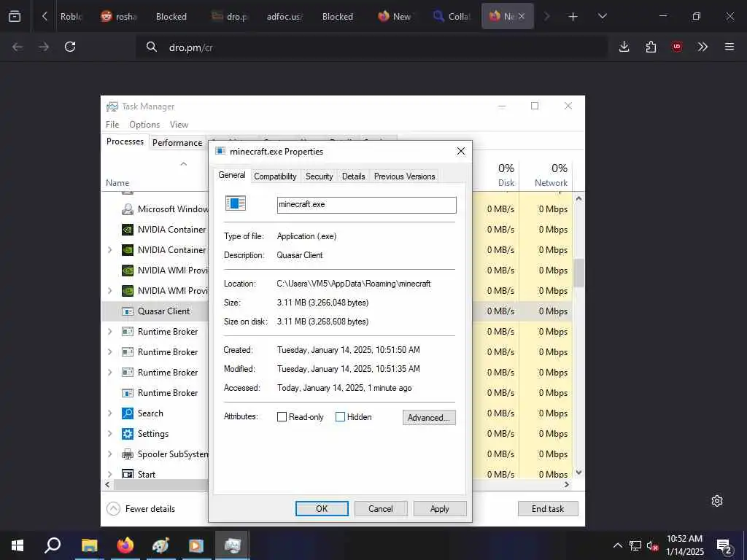747x560 pixels.
Task: Tick the Read-only attribute checkbox
Action: tap(282, 416)
